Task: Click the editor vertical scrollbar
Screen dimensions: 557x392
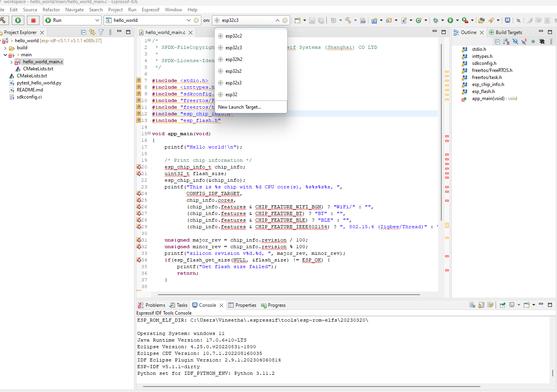Action: [x=441, y=133]
